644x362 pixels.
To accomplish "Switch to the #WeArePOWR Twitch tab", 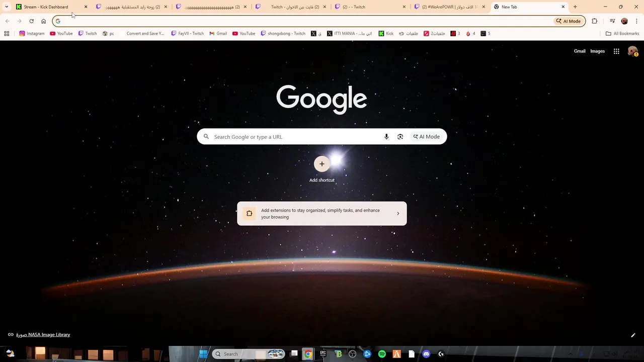I will tap(449, 7).
